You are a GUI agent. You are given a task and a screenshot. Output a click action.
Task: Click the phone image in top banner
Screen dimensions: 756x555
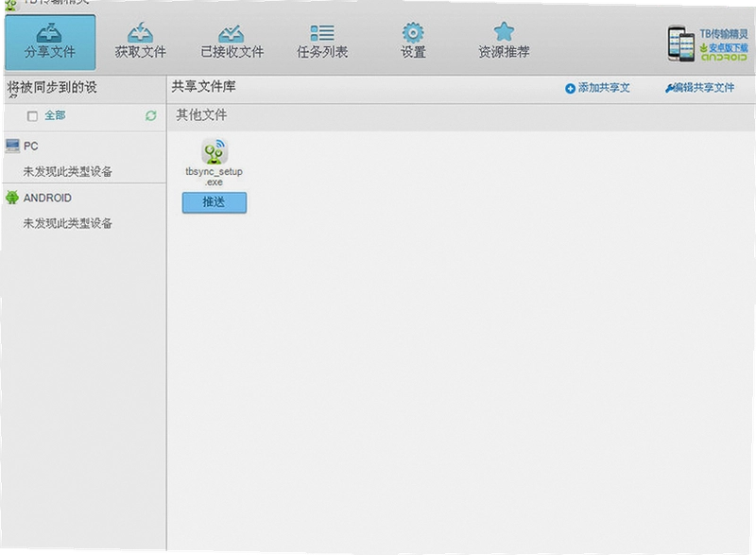(681, 43)
